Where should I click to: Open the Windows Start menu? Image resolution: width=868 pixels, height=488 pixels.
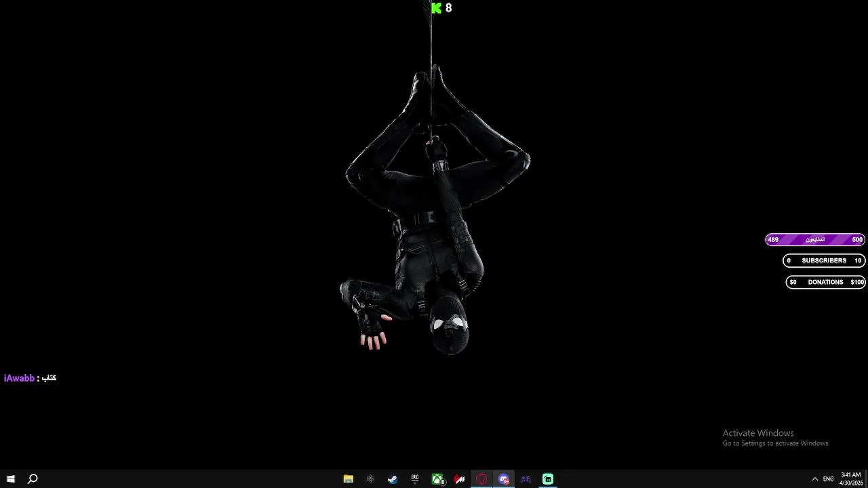11,479
